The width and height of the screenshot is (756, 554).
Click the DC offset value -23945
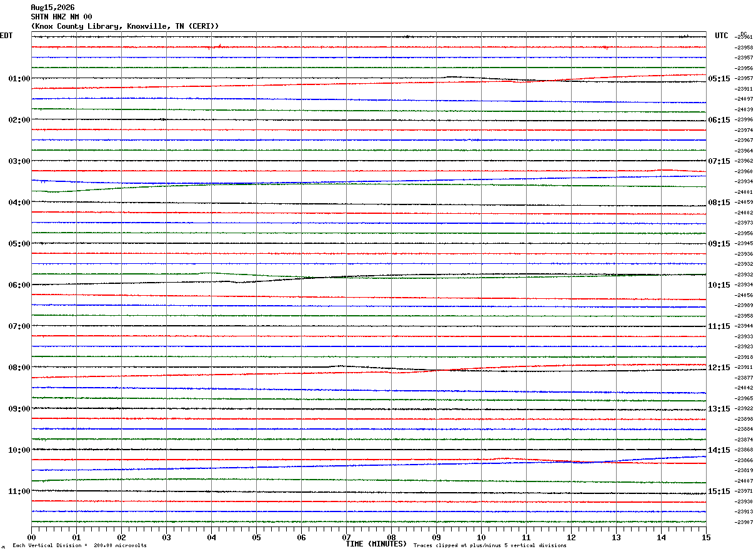pyautogui.click(x=744, y=244)
